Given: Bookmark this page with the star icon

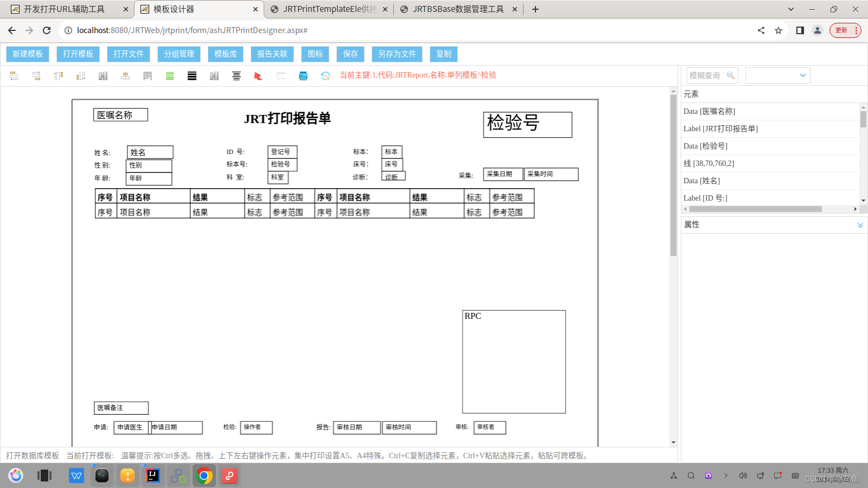Looking at the screenshot, I should (778, 30).
